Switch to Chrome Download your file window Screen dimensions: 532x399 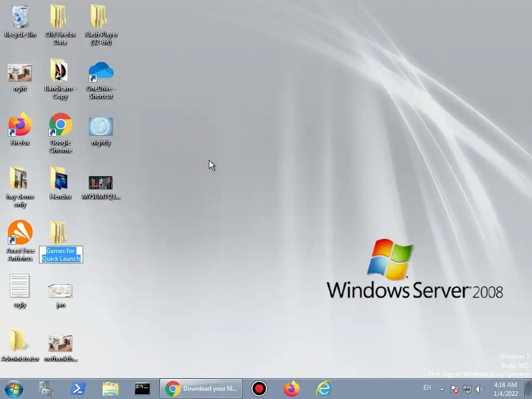click(x=201, y=389)
